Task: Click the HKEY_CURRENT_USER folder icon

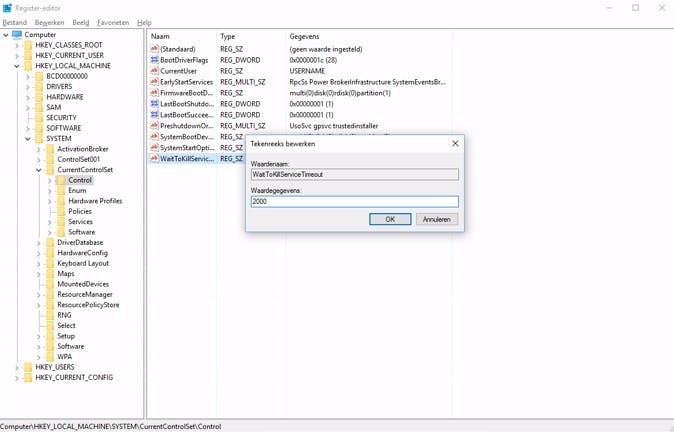Action: pyautogui.click(x=28, y=55)
